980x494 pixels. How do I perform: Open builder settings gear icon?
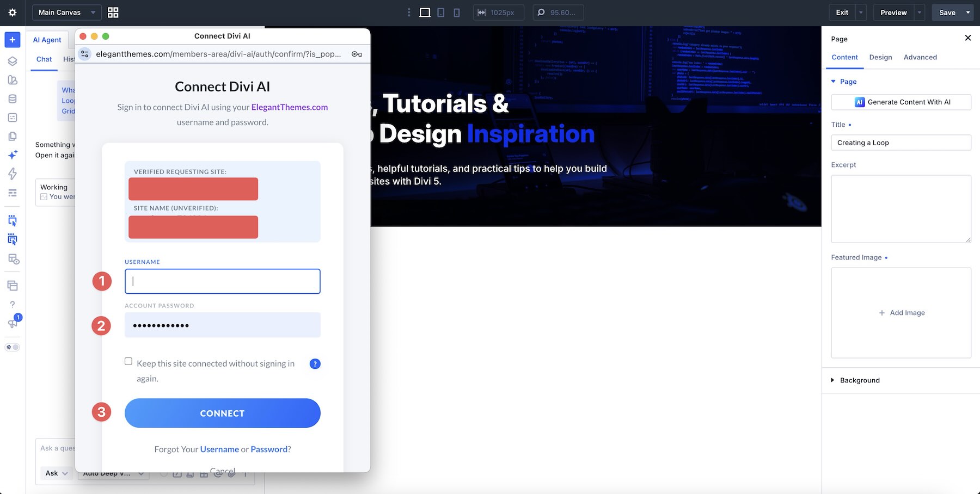[x=13, y=13]
